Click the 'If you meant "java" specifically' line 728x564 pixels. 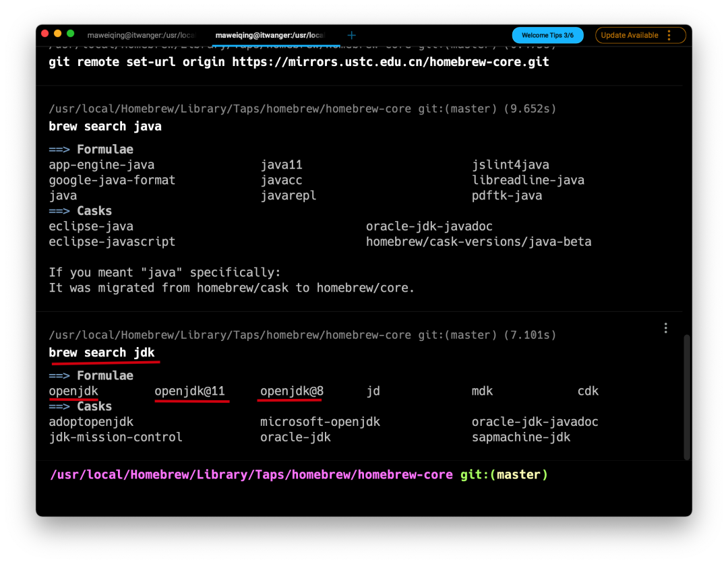point(165,272)
